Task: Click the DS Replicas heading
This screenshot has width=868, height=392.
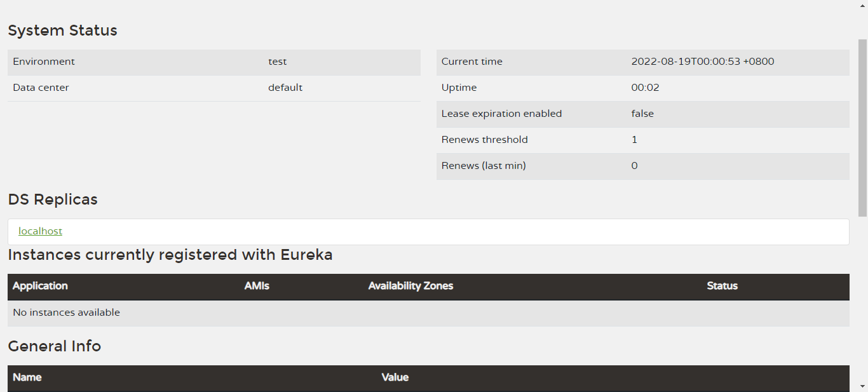Action: pyautogui.click(x=53, y=199)
